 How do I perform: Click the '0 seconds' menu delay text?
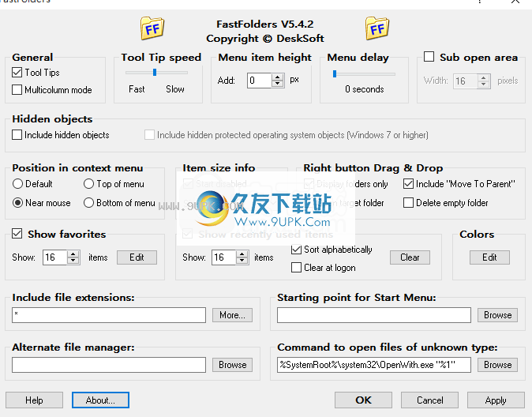tap(365, 89)
